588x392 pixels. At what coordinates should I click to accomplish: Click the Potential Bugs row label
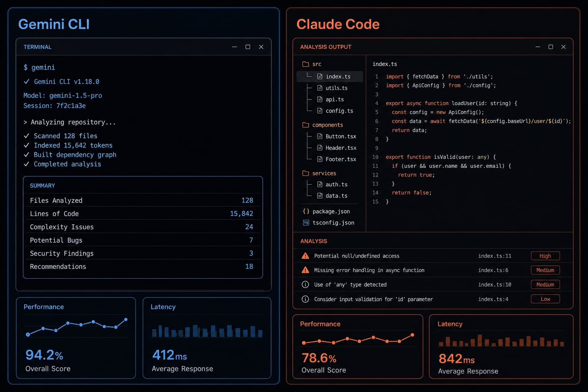coord(56,240)
